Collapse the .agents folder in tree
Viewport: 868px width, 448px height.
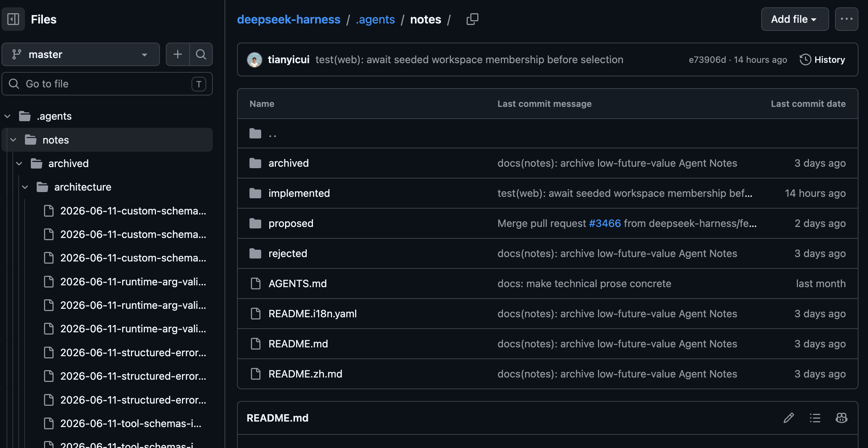tap(7, 116)
